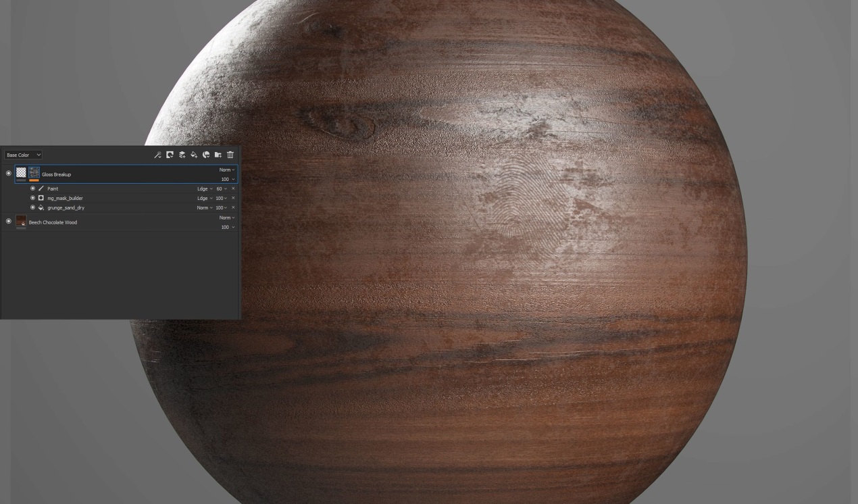Hide the Gloss Breakup layer
The image size is (858, 504).
click(9, 174)
